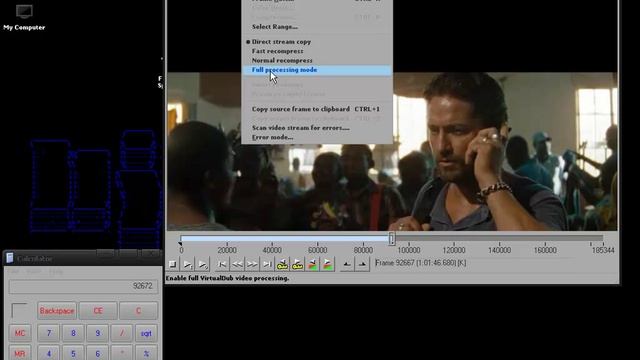Click digit 6 in Calculator

(98, 353)
